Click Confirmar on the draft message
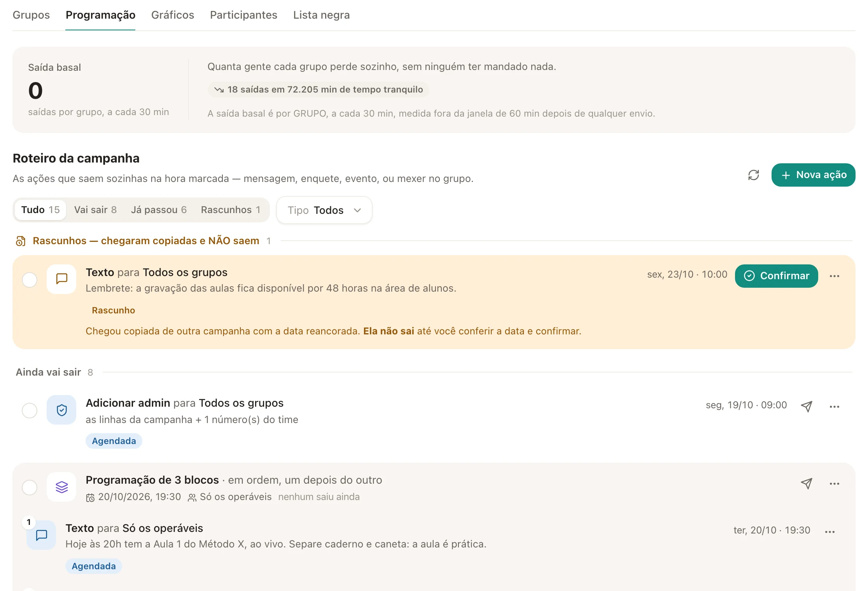 click(x=776, y=276)
